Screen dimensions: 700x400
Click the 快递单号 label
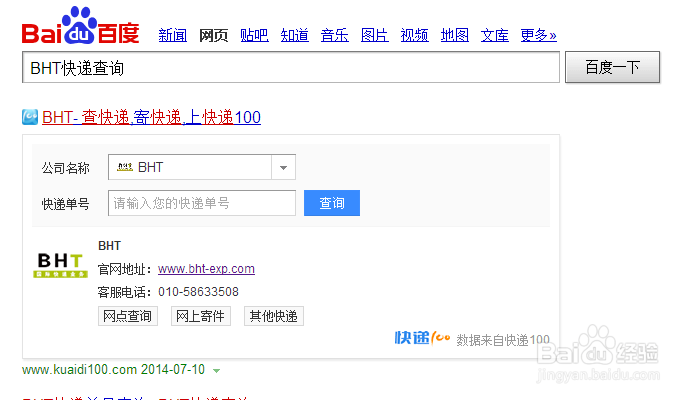(x=66, y=204)
